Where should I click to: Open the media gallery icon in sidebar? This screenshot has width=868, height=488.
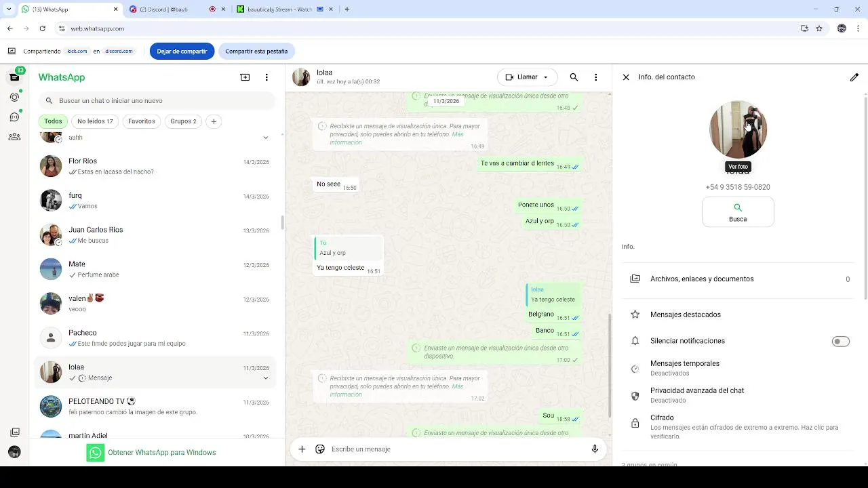click(14, 432)
